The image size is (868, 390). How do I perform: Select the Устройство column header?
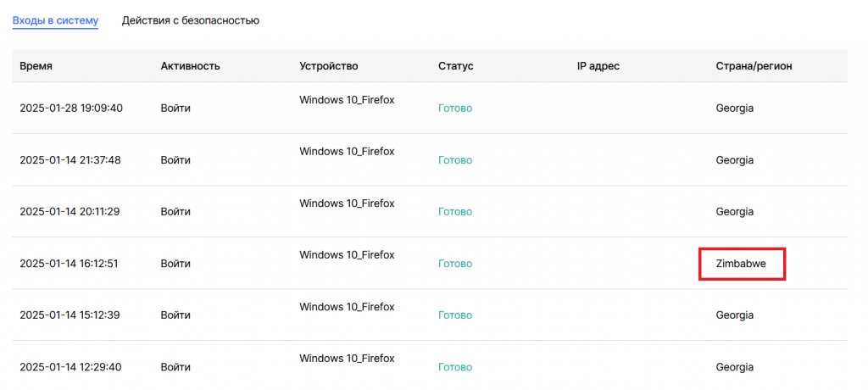tap(329, 66)
